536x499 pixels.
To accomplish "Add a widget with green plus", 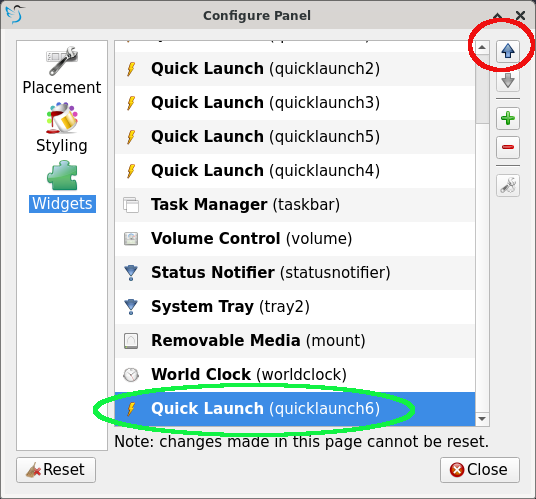I will coord(508,118).
